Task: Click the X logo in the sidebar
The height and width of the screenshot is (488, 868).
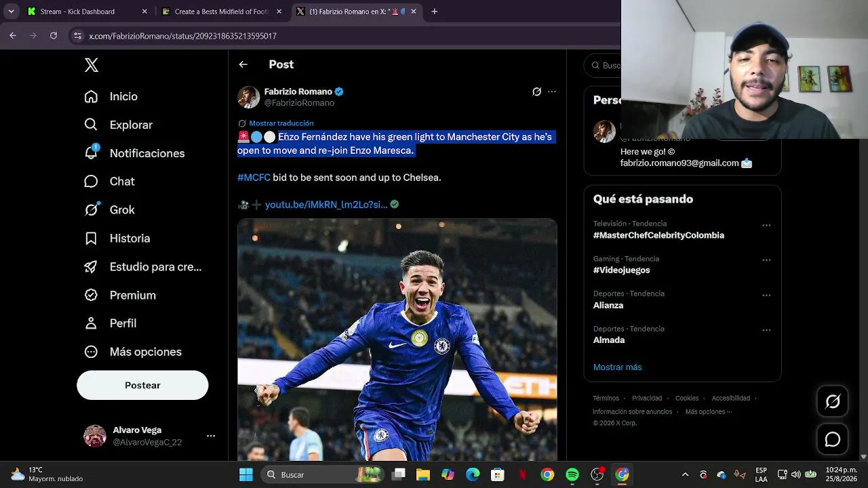Action: [x=92, y=65]
